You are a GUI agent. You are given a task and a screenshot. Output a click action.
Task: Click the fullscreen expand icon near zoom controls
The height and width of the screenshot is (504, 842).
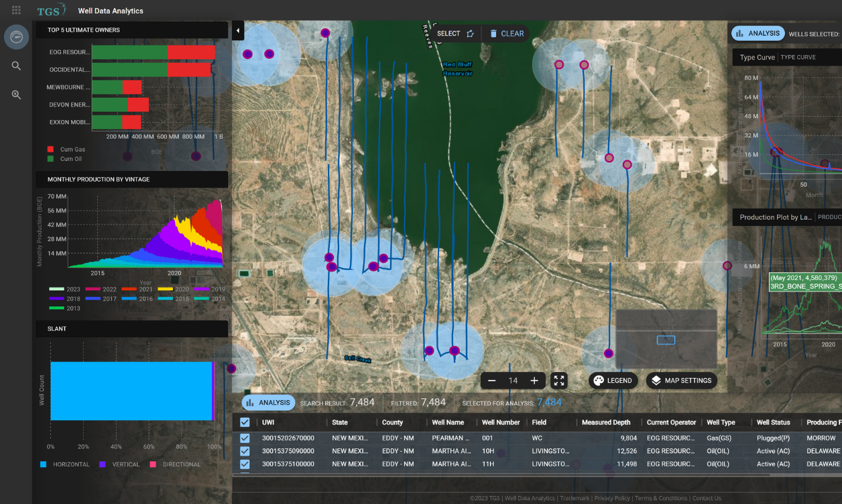[560, 380]
